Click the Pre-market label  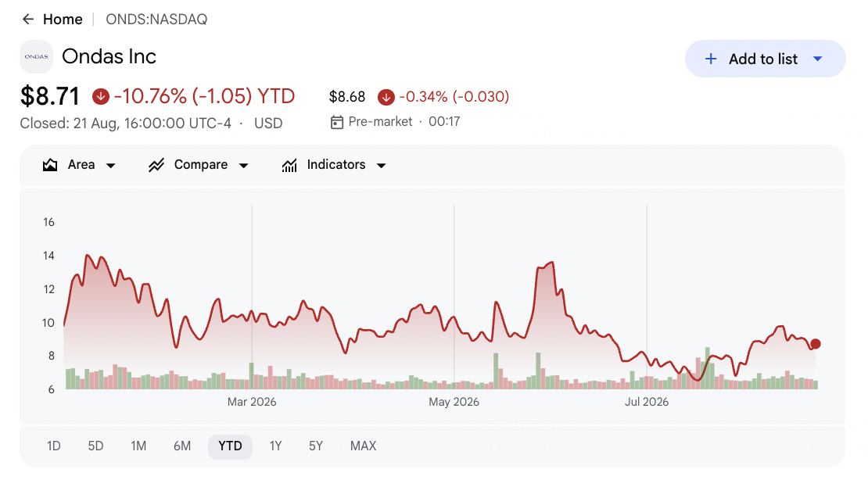coord(380,122)
